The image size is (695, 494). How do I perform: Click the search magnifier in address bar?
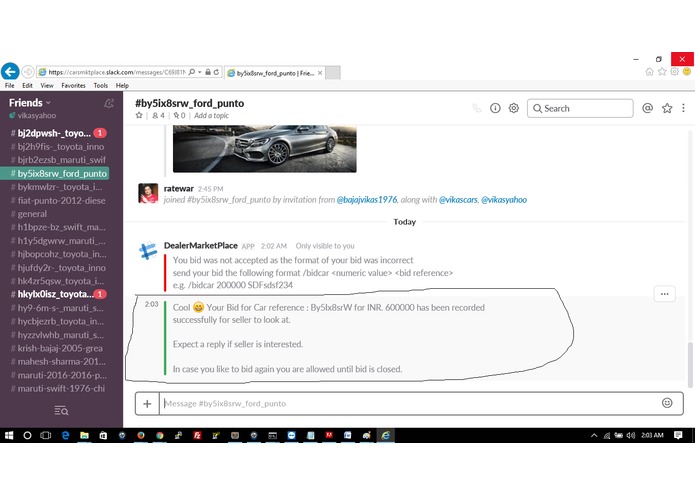tap(191, 72)
